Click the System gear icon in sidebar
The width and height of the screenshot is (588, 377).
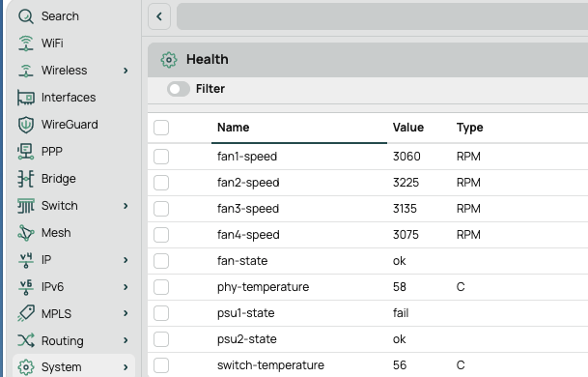pyautogui.click(x=26, y=367)
